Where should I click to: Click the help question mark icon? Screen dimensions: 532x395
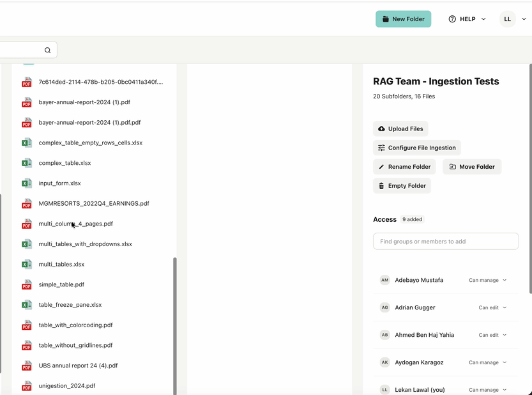(452, 19)
